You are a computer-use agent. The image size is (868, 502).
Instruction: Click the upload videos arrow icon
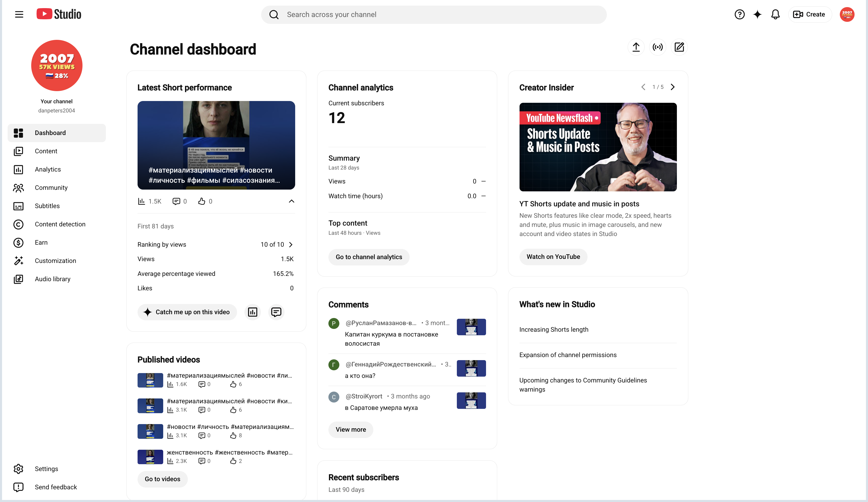636,47
